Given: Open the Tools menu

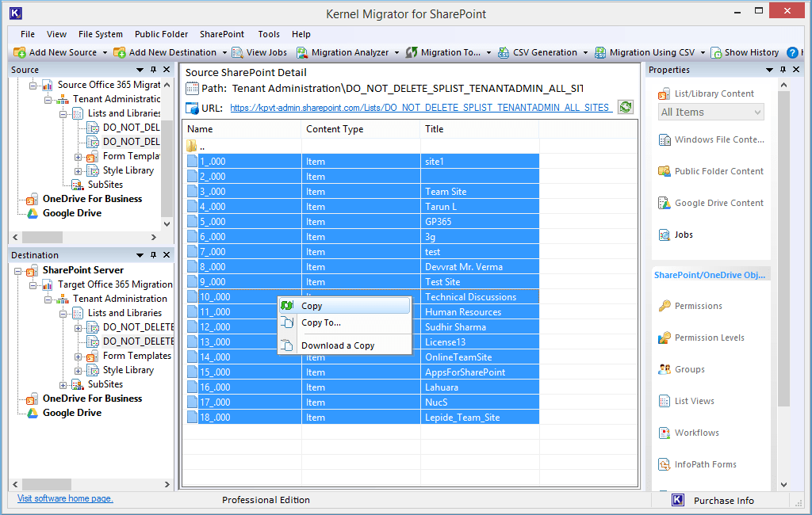Looking at the screenshot, I should coord(269,34).
